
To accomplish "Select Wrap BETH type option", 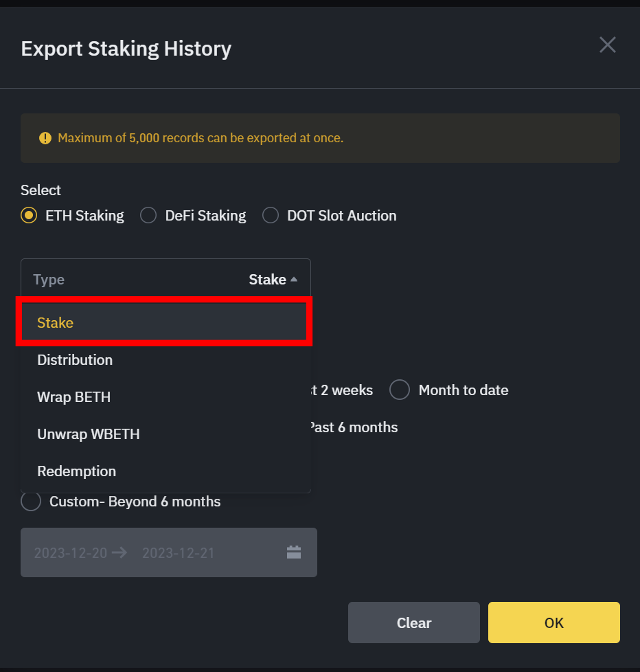I will coord(74,397).
